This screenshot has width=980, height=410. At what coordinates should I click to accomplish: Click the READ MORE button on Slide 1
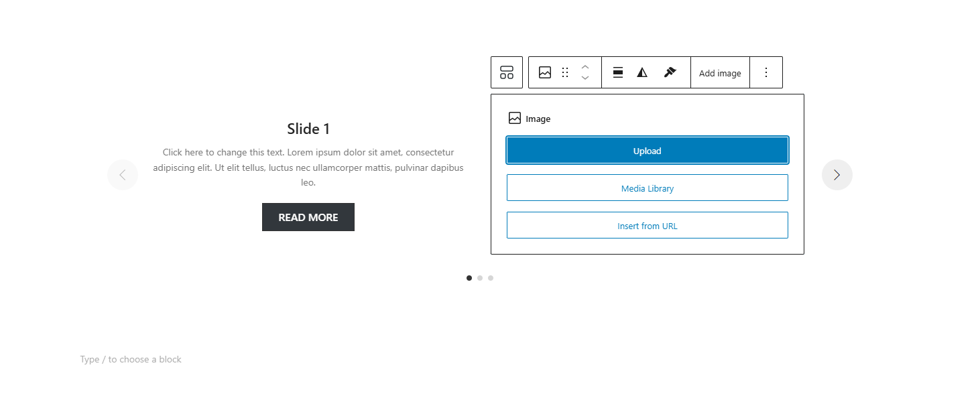click(x=308, y=216)
